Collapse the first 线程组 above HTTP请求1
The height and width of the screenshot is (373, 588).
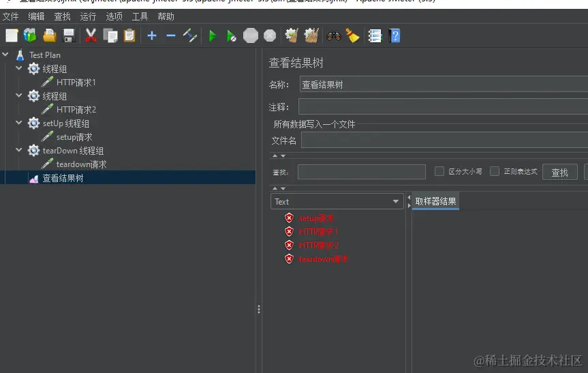19,68
